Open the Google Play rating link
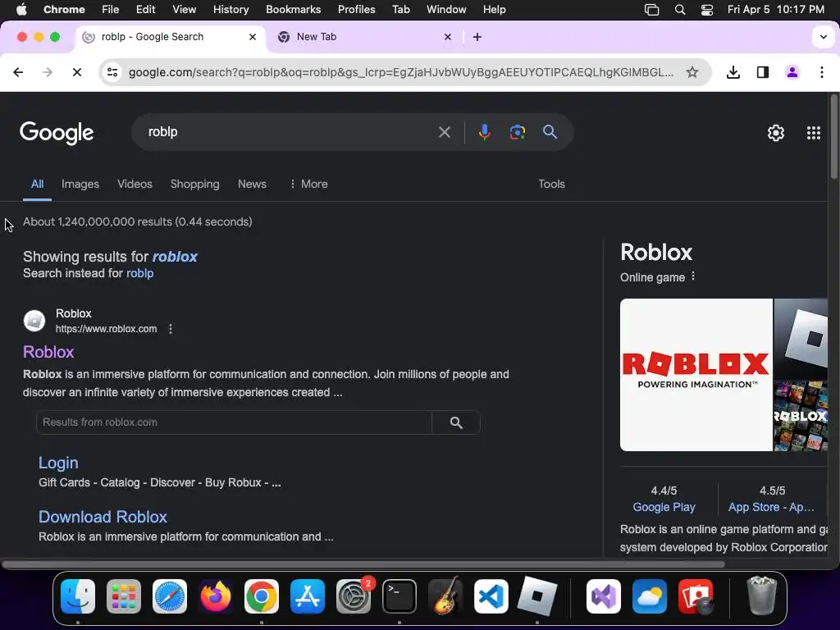Image resolution: width=840 pixels, height=630 pixels. (x=664, y=507)
